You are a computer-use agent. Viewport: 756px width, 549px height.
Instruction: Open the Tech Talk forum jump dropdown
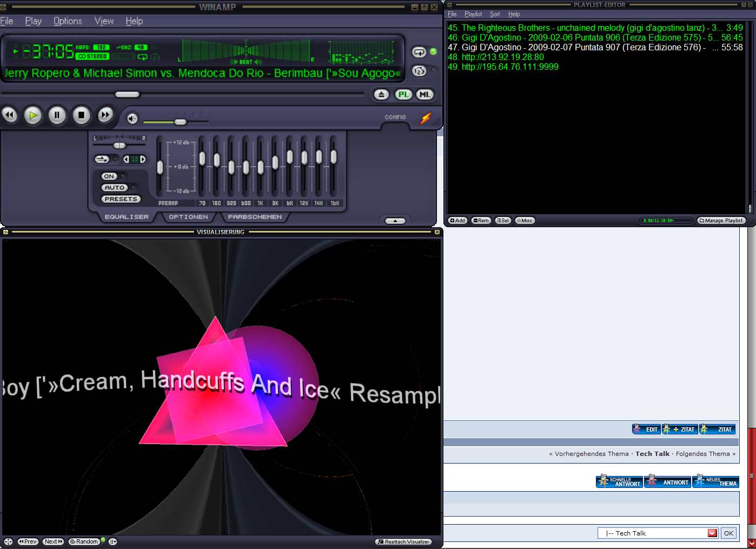click(658, 533)
